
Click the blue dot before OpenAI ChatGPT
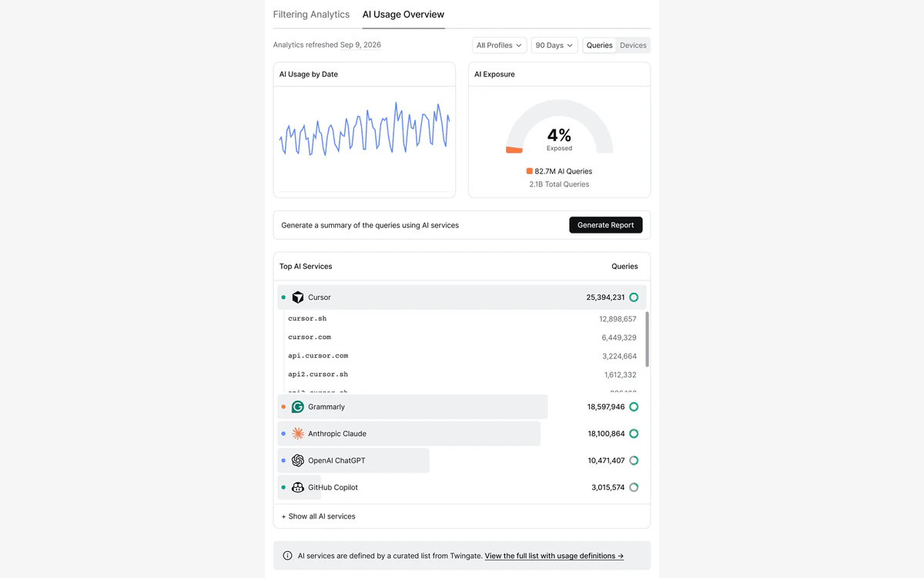point(283,461)
